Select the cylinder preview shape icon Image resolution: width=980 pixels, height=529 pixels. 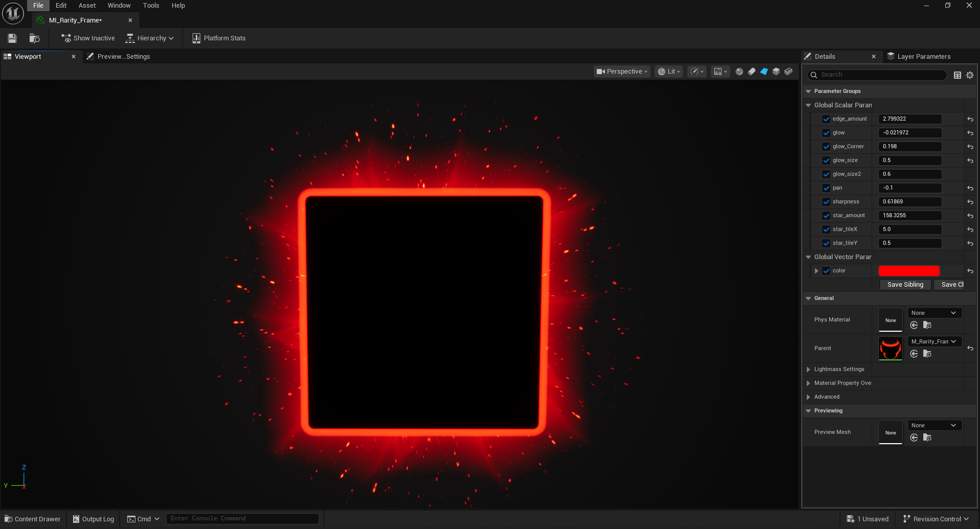752,72
